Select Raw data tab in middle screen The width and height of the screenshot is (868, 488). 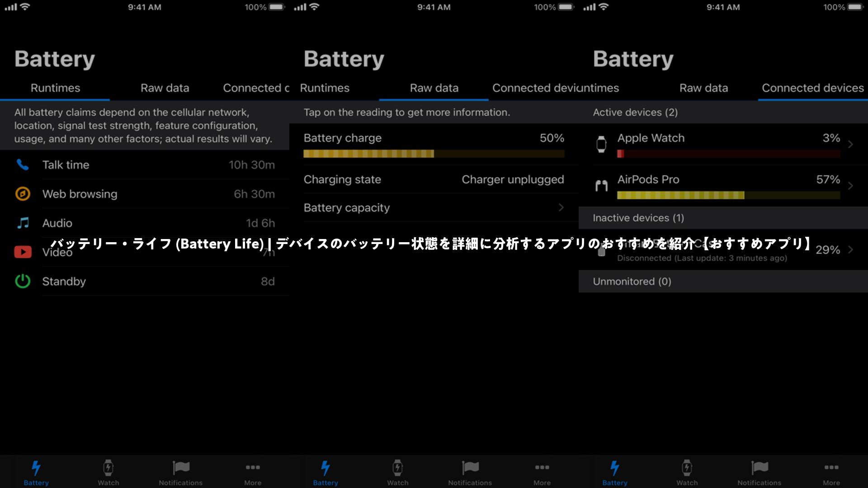click(434, 88)
